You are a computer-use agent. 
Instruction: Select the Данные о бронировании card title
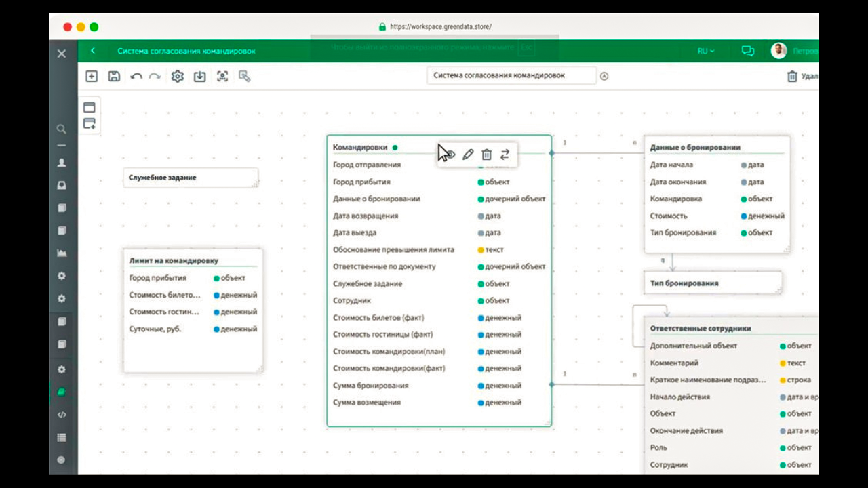pyautogui.click(x=695, y=147)
